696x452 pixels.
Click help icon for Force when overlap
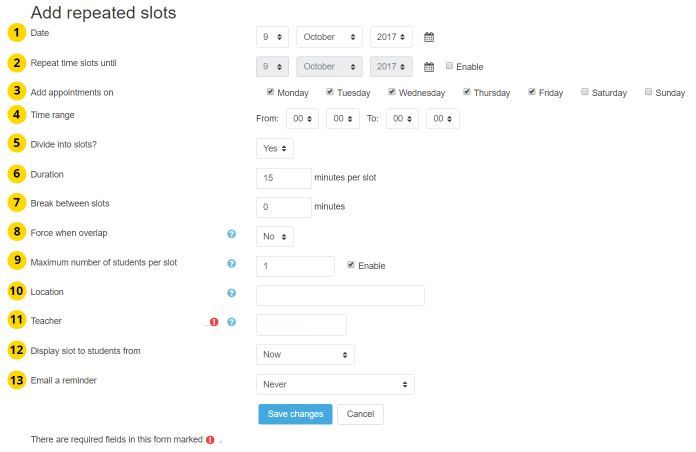[231, 234]
